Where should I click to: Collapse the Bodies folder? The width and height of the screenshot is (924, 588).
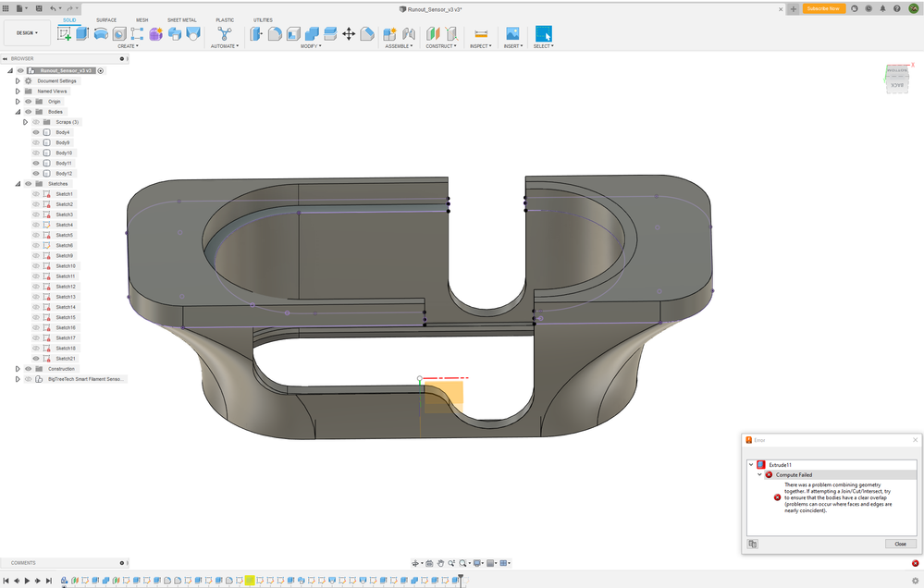18,112
